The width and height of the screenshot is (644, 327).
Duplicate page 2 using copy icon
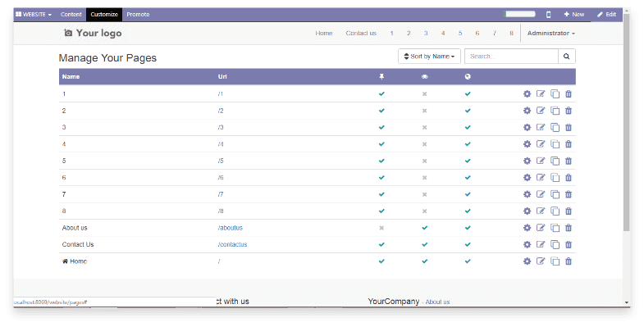pyautogui.click(x=555, y=111)
